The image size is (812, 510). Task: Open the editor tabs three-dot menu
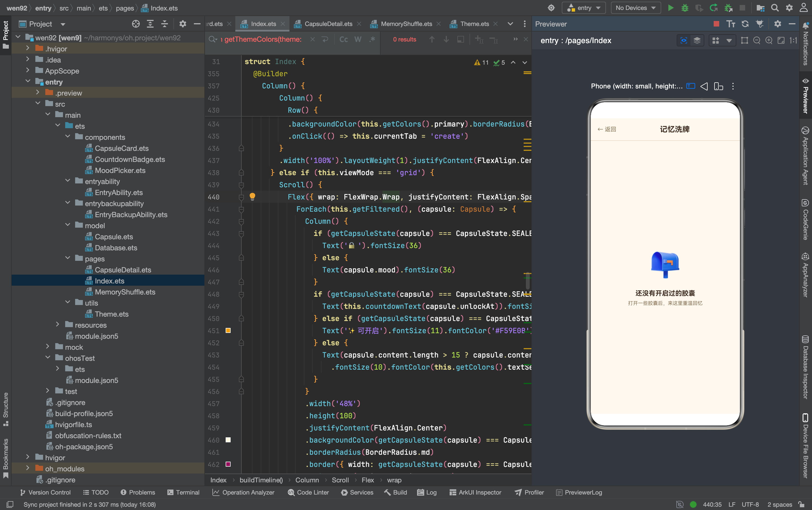(524, 24)
